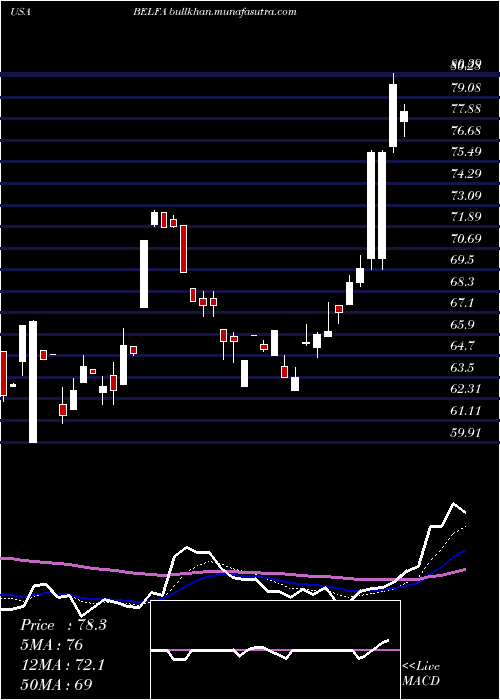Image resolution: width=500 pixels, height=700 pixels.
Task: Click the BELFA bullkhan.munafasutra.com title text
Action: pos(215,12)
